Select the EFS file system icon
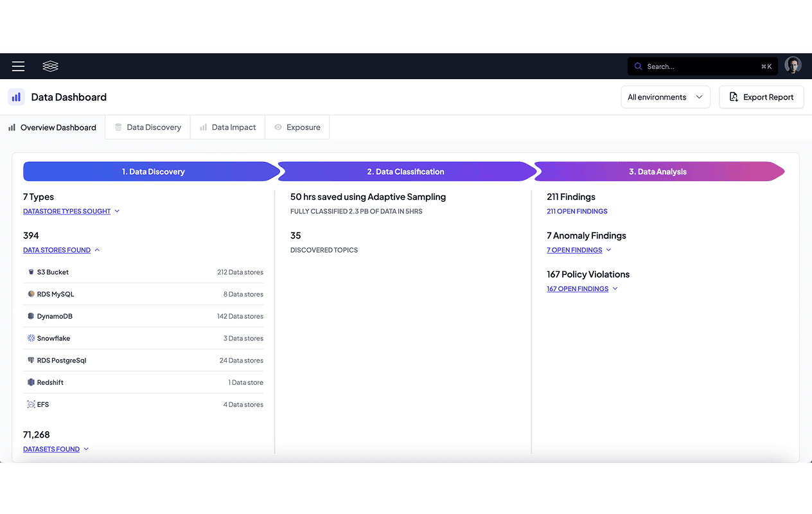Screen dimensions: 812x514 click(x=30, y=403)
